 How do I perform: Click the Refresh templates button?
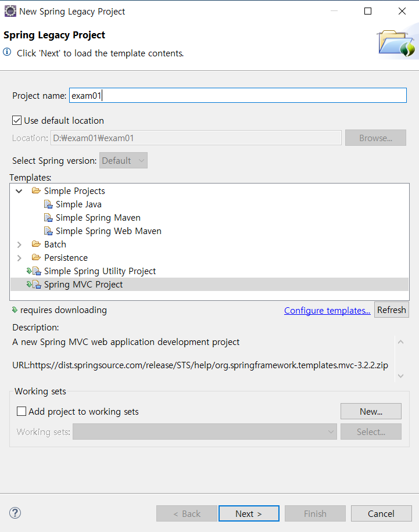pos(392,310)
